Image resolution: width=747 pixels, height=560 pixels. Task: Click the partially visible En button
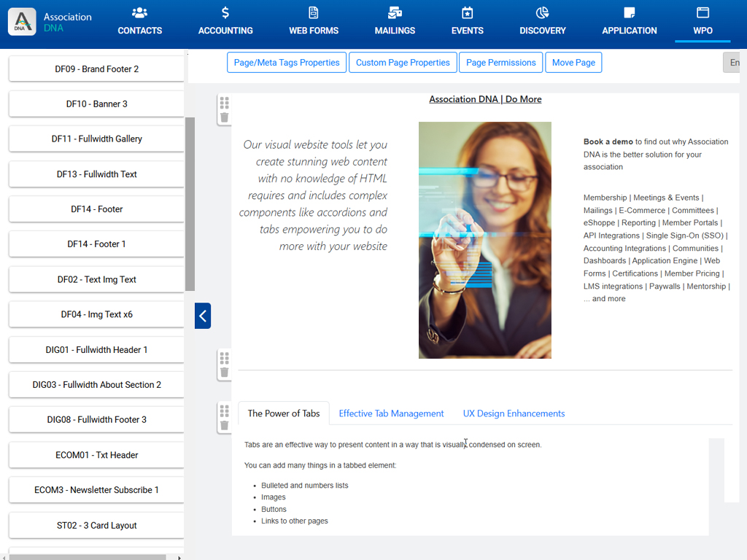pos(732,63)
